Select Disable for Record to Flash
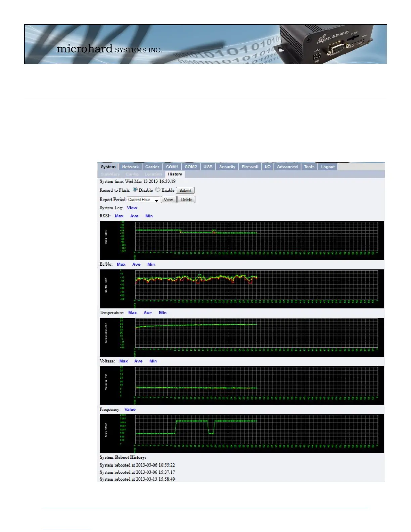This screenshot has width=411, height=532. tap(135, 190)
